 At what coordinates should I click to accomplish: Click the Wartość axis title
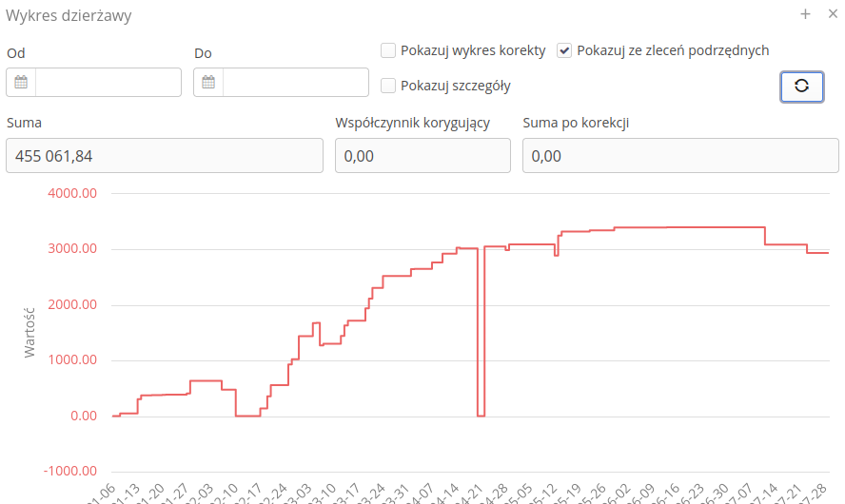(x=29, y=331)
